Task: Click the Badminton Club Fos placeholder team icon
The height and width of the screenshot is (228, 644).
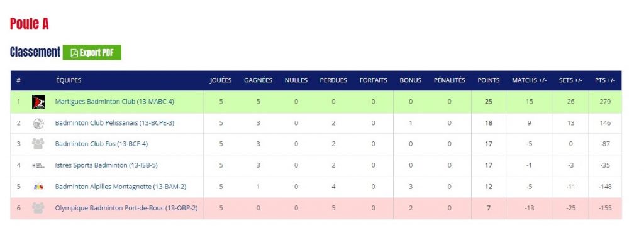Action: click(x=38, y=144)
